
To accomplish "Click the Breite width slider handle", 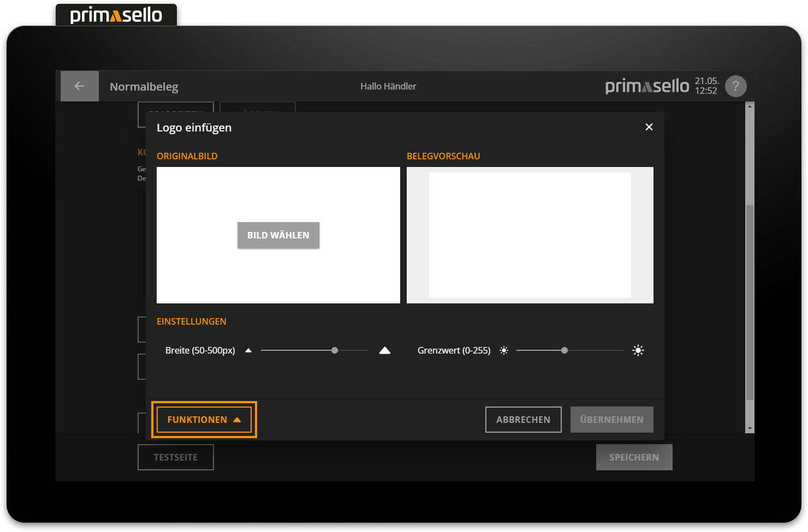I will (x=335, y=350).
